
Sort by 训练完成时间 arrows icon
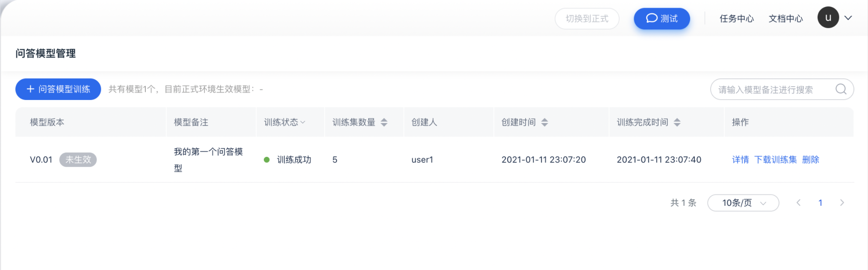pyautogui.click(x=677, y=122)
